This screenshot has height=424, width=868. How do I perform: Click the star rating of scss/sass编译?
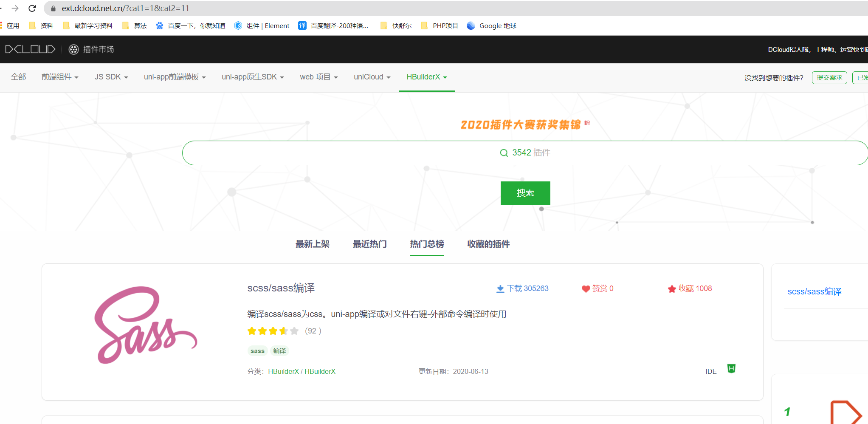[x=273, y=331]
